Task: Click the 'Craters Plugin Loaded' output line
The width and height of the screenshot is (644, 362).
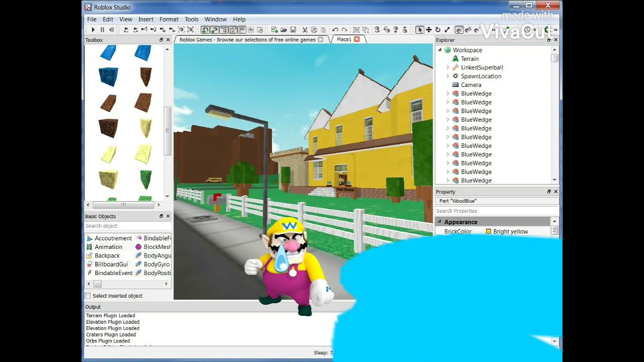Action: tap(111, 334)
